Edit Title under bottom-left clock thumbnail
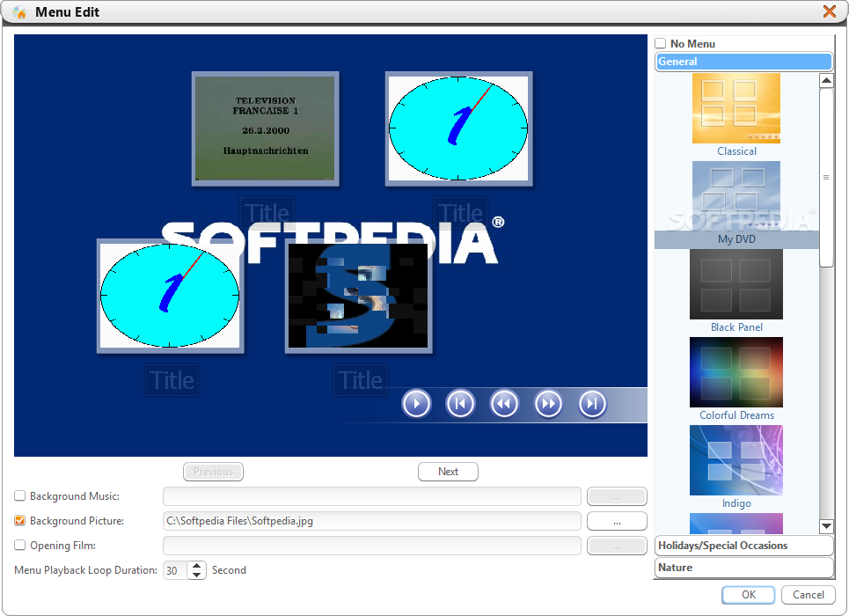Viewport: 849px width, 616px height. click(172, 380)
